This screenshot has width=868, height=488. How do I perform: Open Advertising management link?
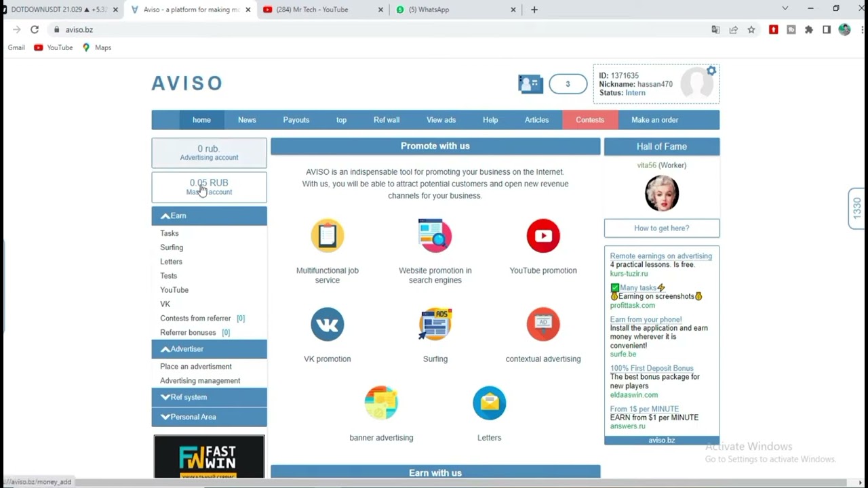coord(200,381)
